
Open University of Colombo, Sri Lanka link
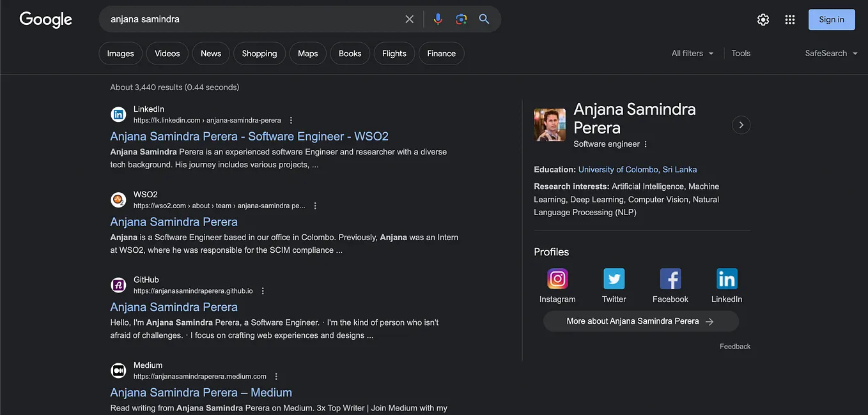[x=637, y=170]
